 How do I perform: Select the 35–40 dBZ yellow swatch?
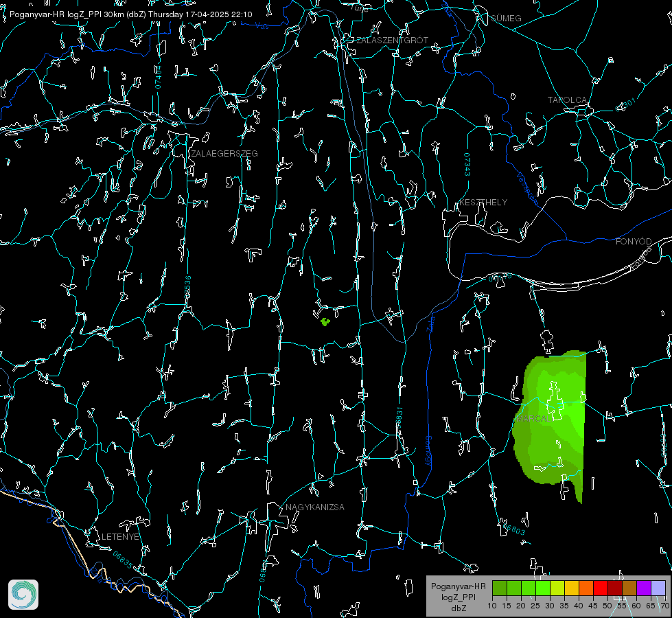tap(572, 588)
